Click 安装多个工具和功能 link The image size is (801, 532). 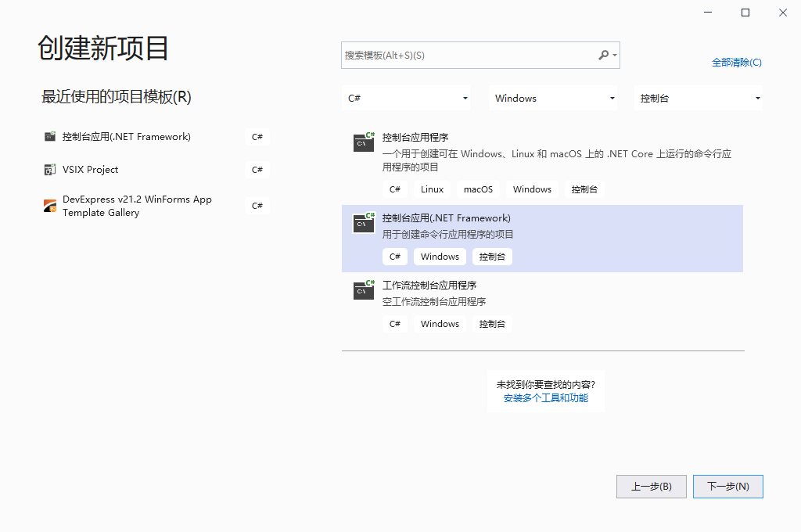tap(545, 398)
